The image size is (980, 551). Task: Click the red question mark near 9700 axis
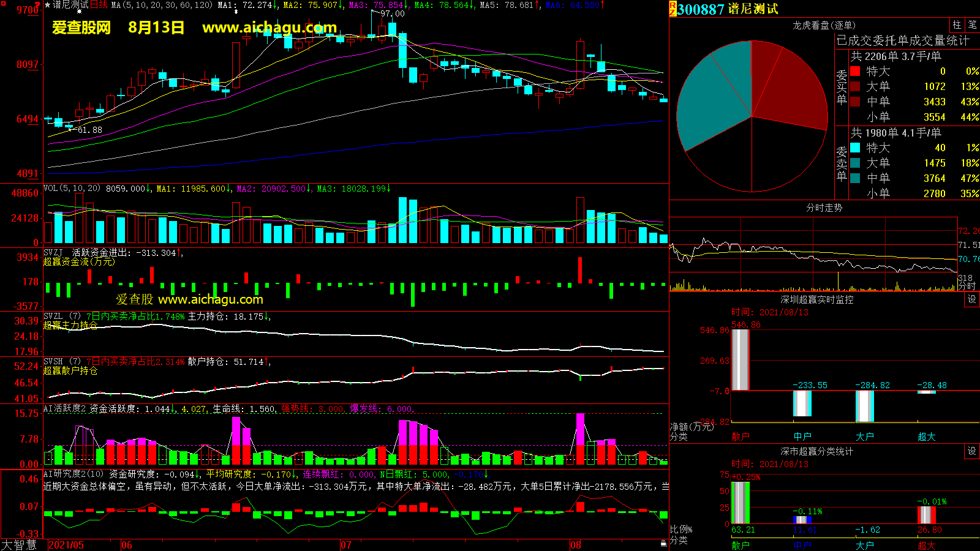point(38,5)
